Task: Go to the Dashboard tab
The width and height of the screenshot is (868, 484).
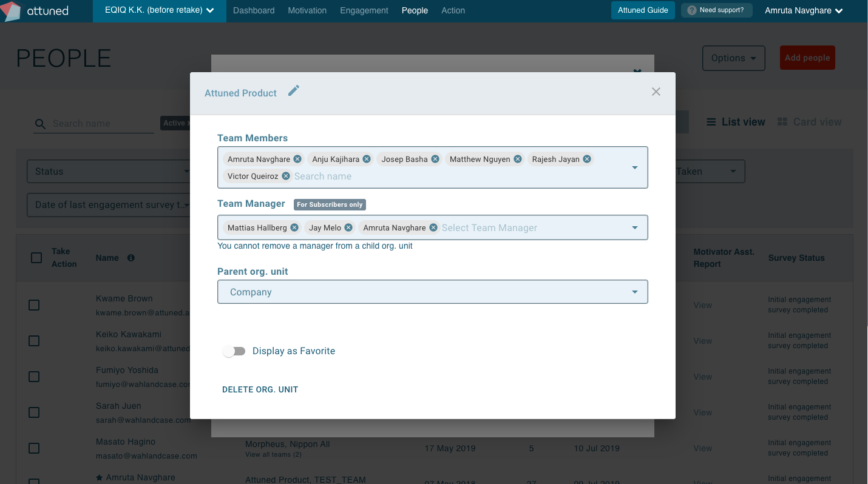Action: tap(254, 10)
